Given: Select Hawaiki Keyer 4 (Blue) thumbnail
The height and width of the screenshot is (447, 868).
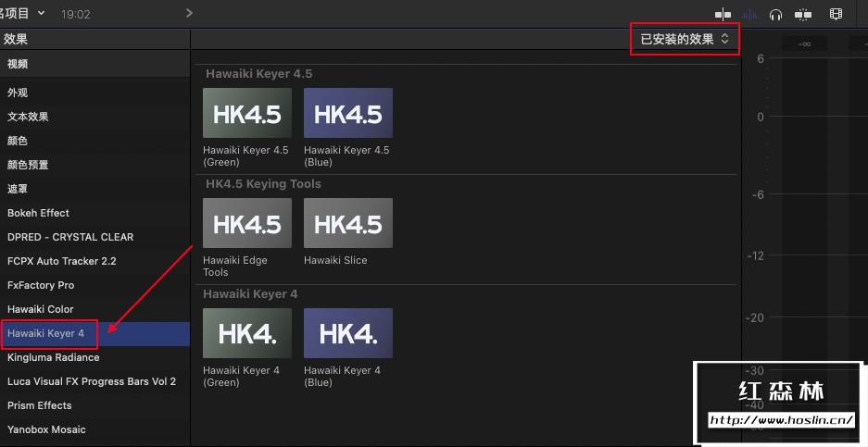Looking at the screenshot, I should click(x=348, y=333).
